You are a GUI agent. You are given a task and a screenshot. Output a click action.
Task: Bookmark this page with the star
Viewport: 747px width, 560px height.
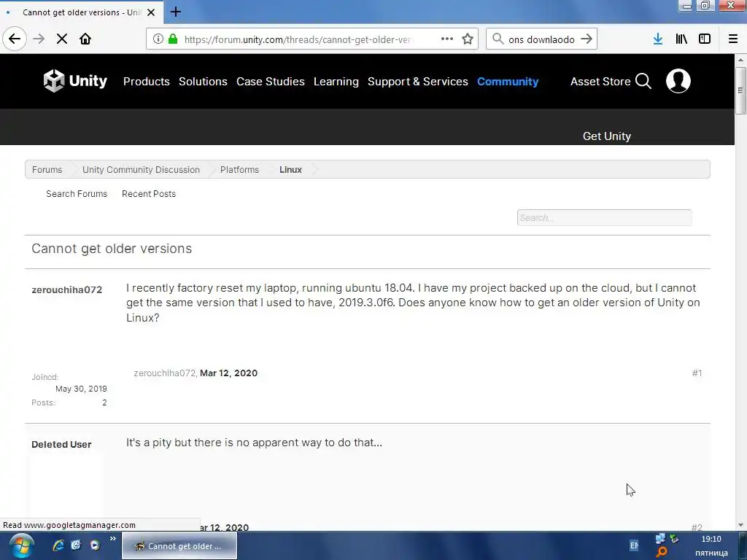(468, 39)
